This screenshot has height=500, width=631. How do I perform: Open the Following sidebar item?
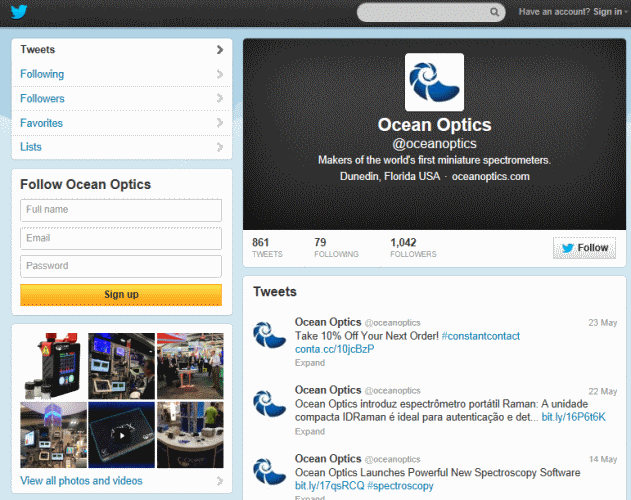click(x=122, y=74)
